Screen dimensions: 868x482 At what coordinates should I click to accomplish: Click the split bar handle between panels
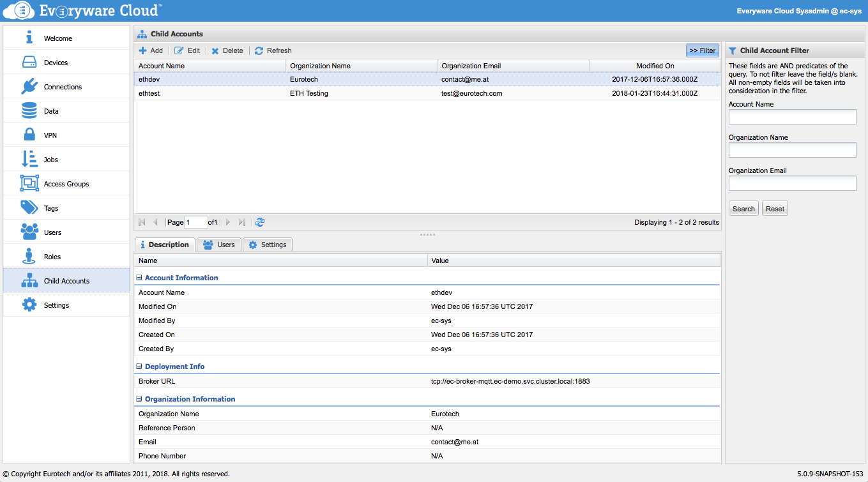(427, 234)
